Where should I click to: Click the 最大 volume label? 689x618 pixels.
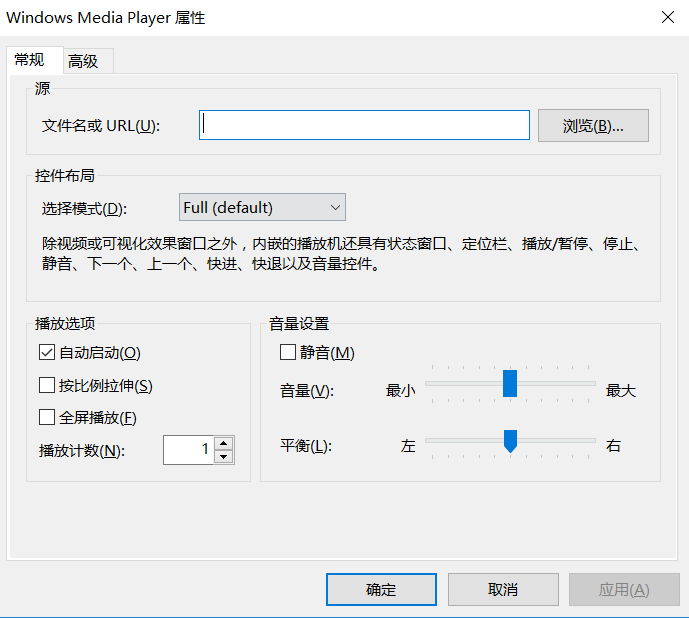[x=620, y=390]
